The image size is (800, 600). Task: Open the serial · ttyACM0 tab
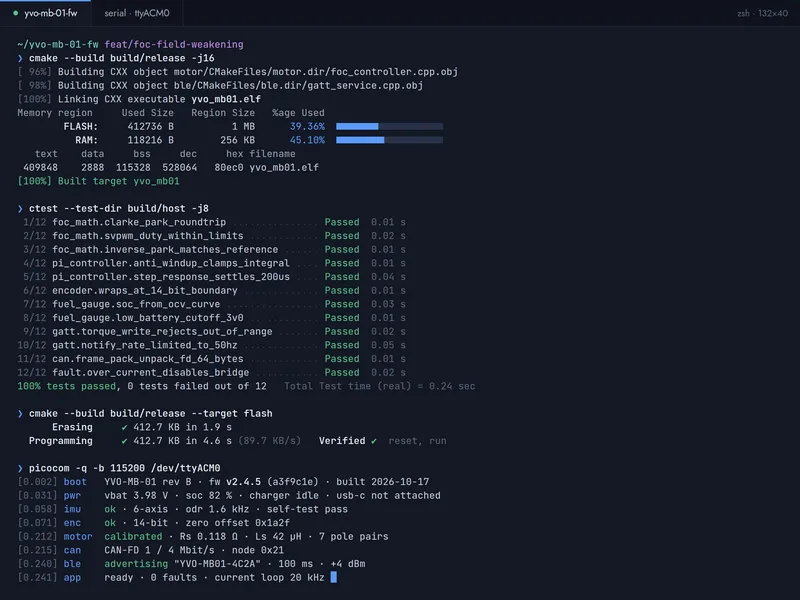(x=137, y=13)
